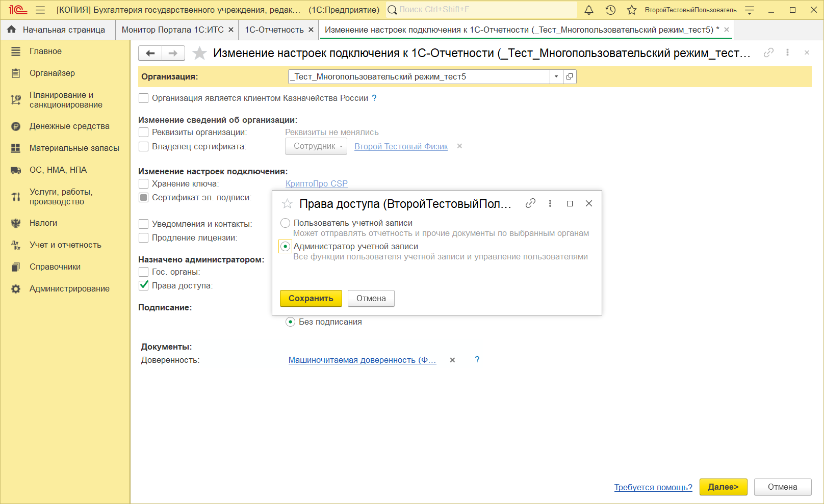The height and width of the screenshot is (504, 824).
Task: Copy link to this form
Action: (x=768, y=52)
